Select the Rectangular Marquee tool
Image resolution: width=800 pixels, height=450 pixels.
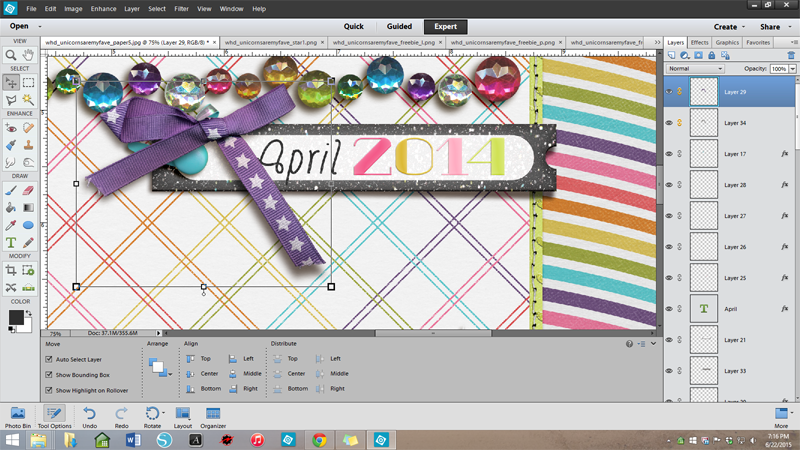(29, 83)
